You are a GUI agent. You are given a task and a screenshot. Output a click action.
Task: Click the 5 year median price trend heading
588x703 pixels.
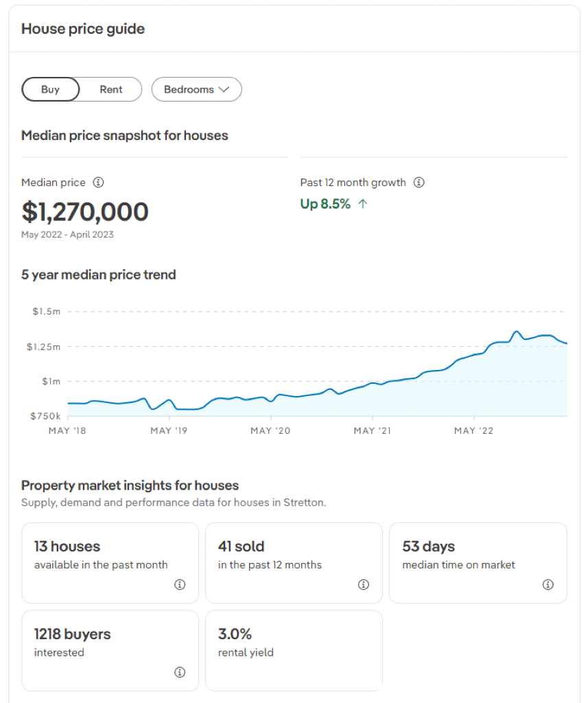(x=99, y=275)
